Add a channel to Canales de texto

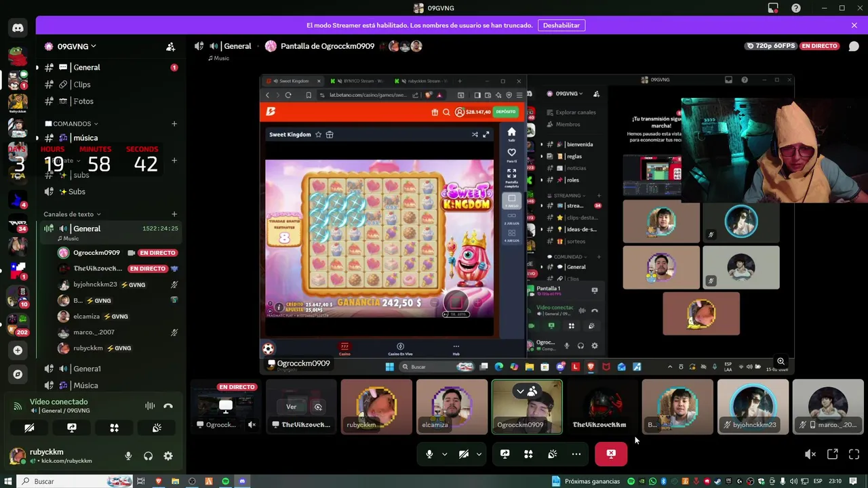pos(174,214)
